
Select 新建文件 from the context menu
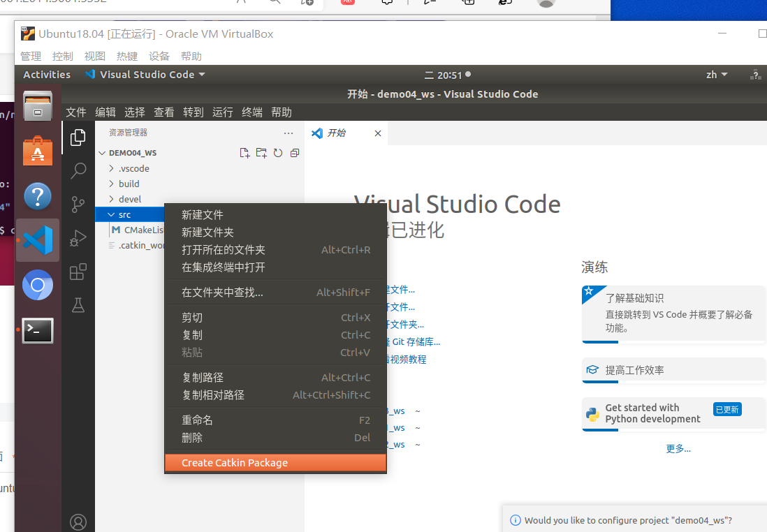click(x=275, y=214)
